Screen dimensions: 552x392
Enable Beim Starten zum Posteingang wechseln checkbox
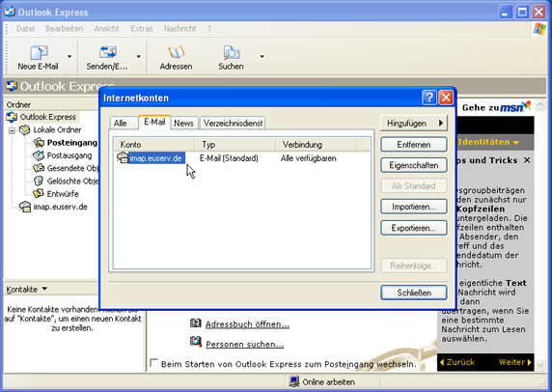click(x=153, y=363)
